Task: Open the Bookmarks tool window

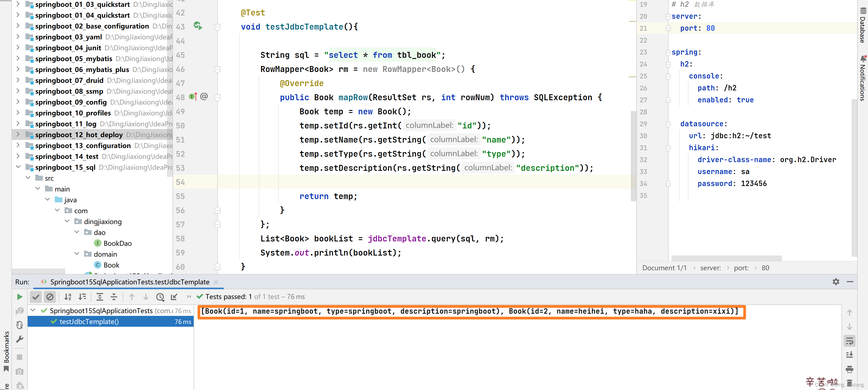Action: [6, 351]
